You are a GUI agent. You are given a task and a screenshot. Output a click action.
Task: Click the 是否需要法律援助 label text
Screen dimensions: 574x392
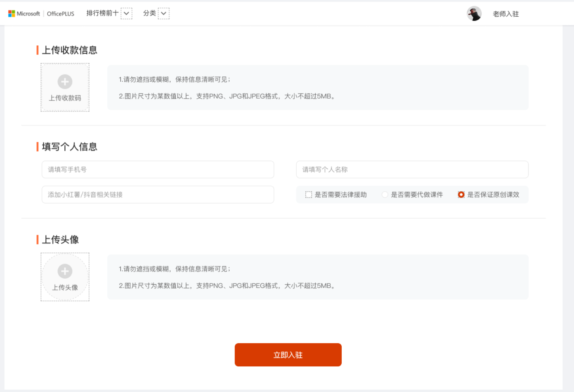[x=341, y=195]
